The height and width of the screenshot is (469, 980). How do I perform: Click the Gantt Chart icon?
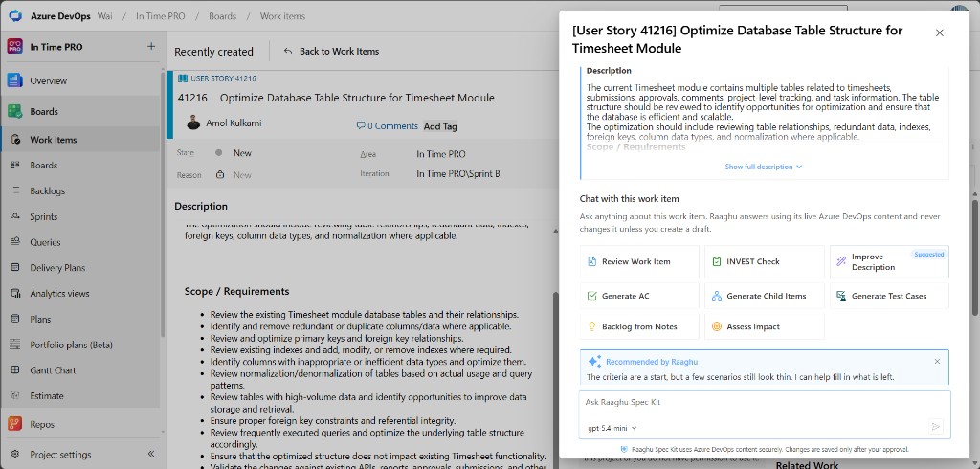point(15,370)
